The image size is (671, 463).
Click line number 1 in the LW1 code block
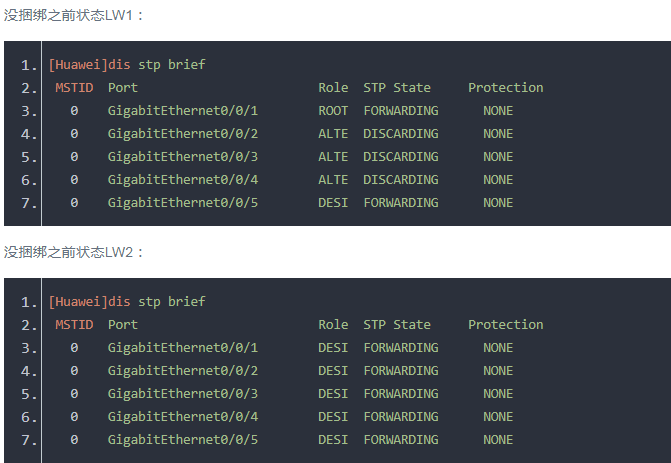(x=27, y=65)
